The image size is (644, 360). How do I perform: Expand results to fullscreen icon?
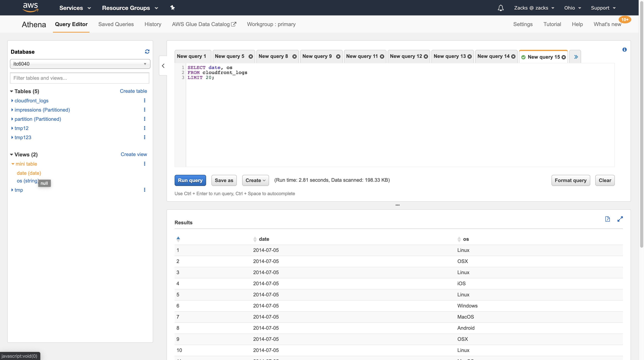[620, 219]
